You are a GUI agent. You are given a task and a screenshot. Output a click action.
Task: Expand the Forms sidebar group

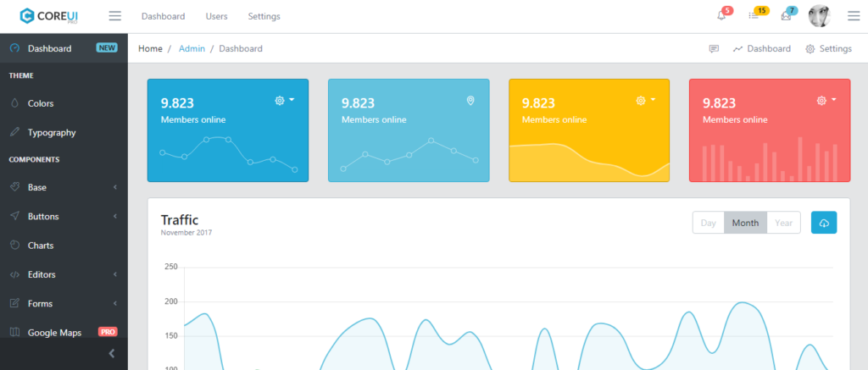tap(64, 304)
